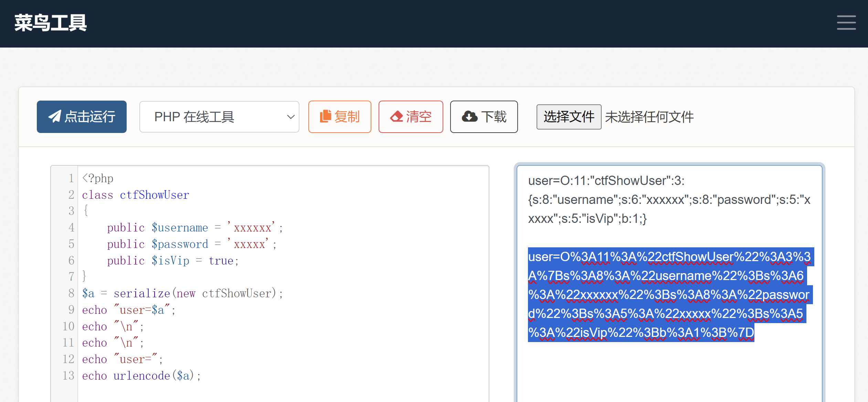Click the '<?php' line in editor
868x402 pixels.
coord(98,178)
